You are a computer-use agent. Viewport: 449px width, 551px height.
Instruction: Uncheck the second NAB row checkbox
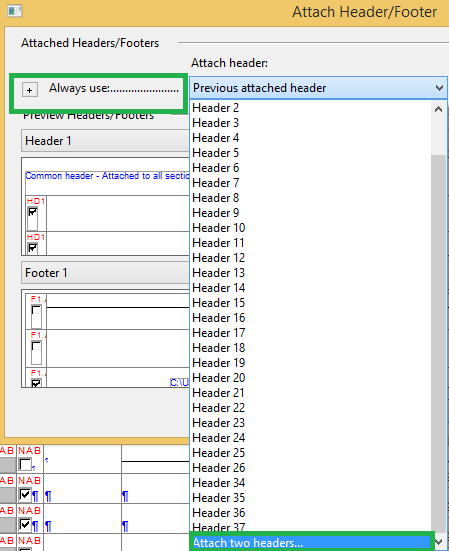[25, 495]
